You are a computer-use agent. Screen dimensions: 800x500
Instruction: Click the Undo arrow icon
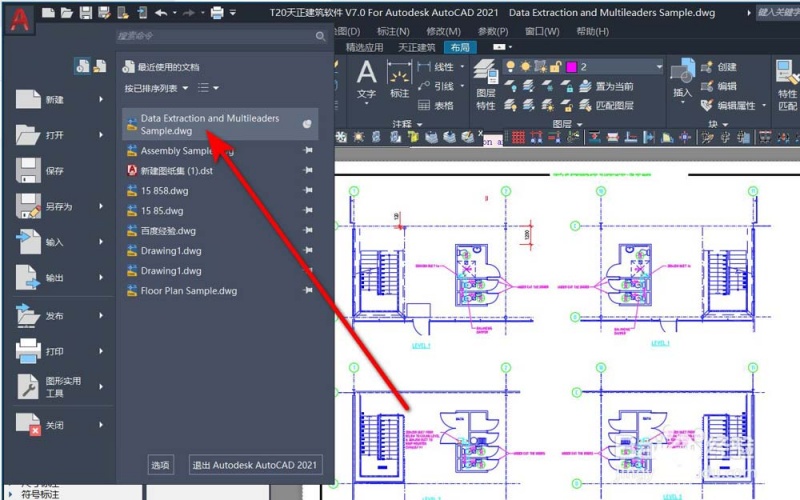coord(161,12)
